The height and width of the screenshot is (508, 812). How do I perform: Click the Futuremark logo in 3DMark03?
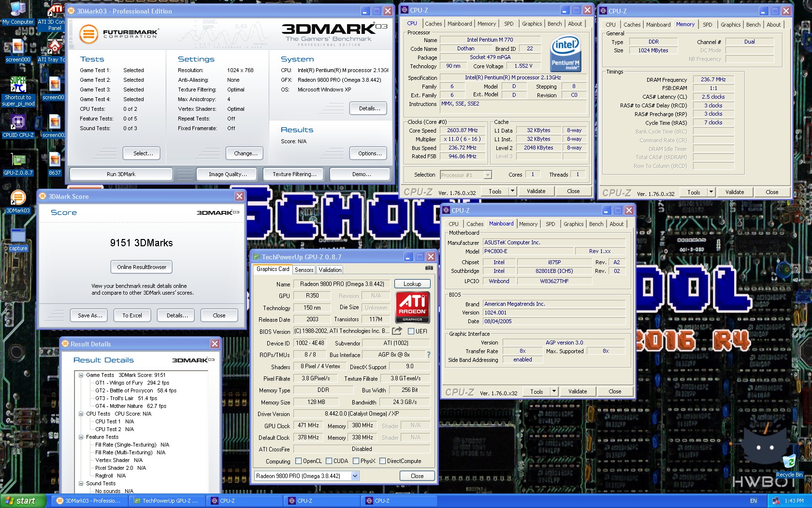(119, 34)
